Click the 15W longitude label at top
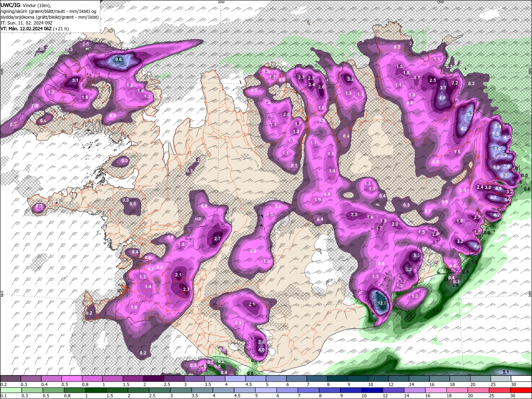 click(441, 2)
